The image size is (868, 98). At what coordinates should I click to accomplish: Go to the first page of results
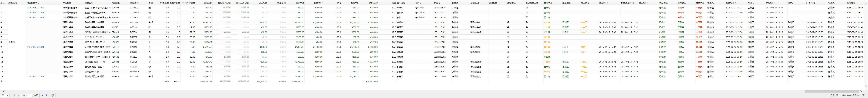click(x=14, y=96)
